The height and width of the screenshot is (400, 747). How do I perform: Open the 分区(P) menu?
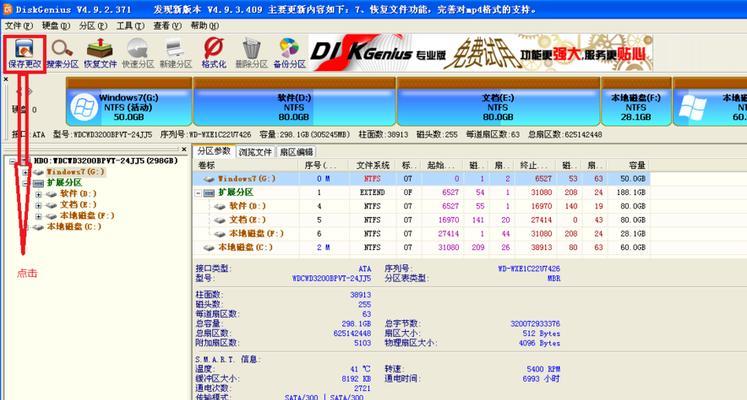[93, 25]
